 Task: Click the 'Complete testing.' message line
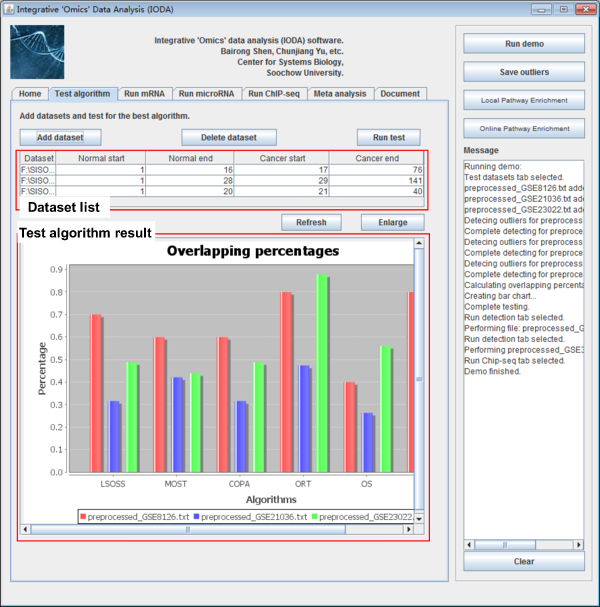coord(497,307)
